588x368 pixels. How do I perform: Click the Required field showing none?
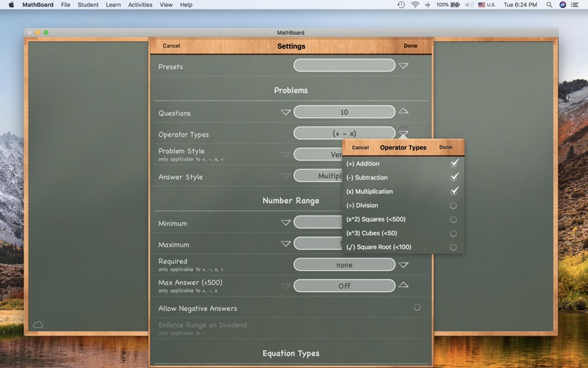coord(344,265)
